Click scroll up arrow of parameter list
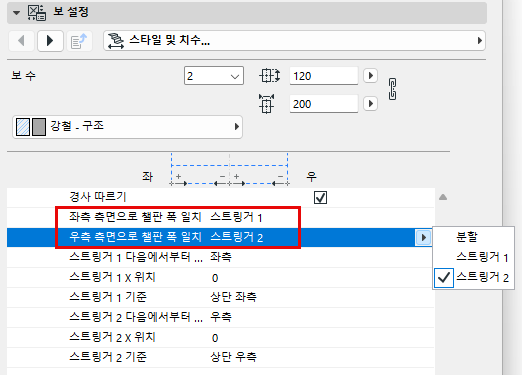 443,197
